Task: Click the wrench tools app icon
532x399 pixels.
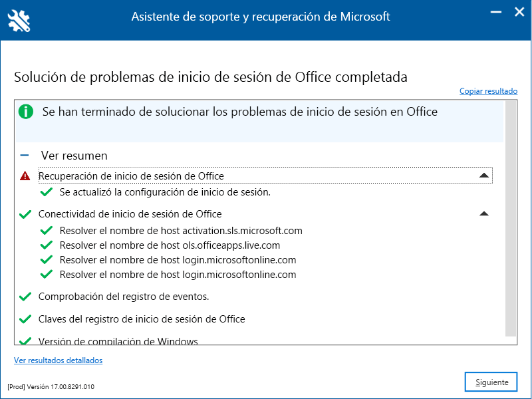Action: click(19, 21)
